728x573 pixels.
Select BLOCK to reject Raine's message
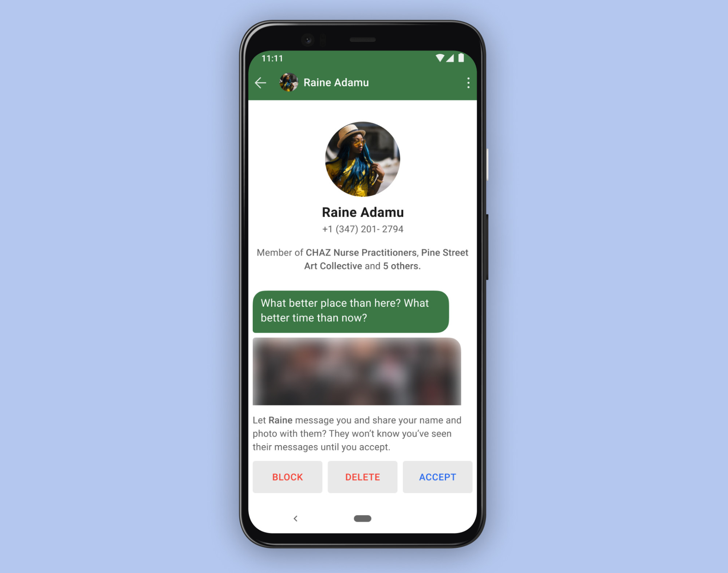click(288, 476)
